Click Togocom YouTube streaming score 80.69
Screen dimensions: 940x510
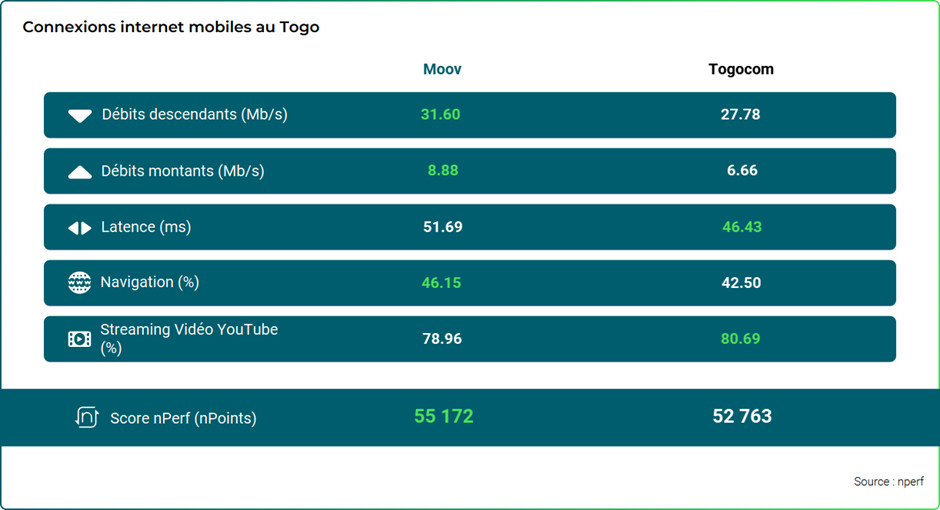(740, 339)
